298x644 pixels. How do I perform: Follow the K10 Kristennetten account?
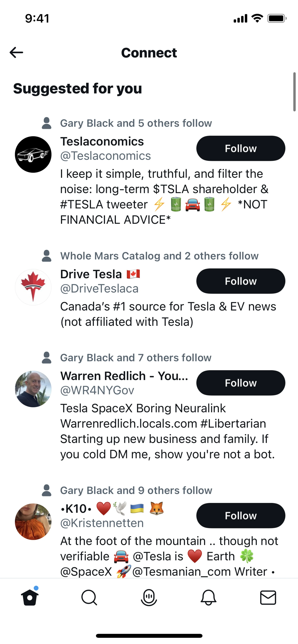pyautogui.click(x=241, y=516)
